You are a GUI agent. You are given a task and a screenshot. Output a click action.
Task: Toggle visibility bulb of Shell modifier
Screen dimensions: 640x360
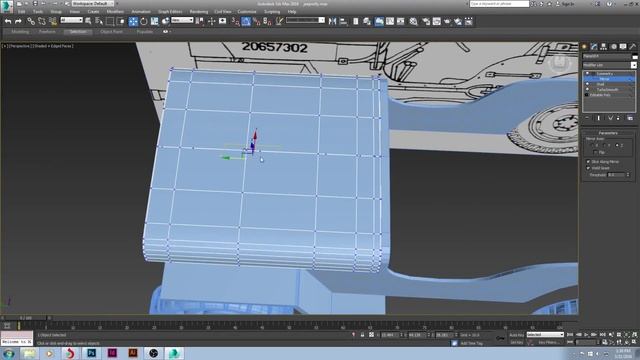[x=587, y=84]
